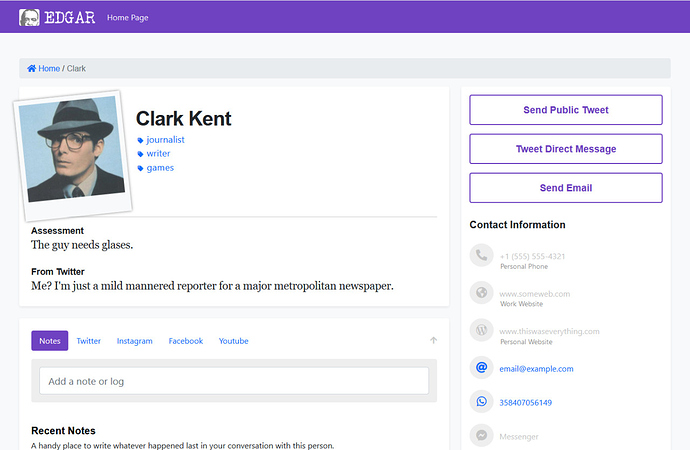Switch to the Twitter tab
The width and height of the screenshot is (690, 450).
[88, 341]
